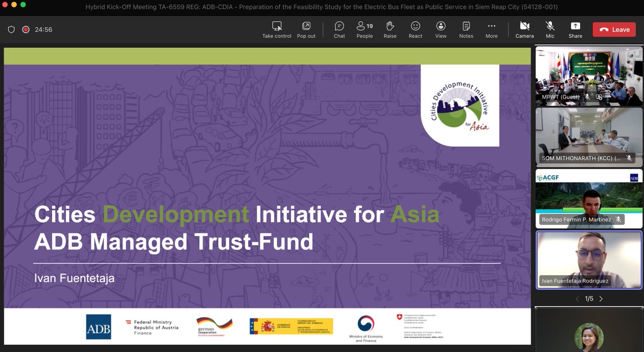Image resolution: width=644 pixels, height=352 pixels.
Task: Go to previous participants page
Action: click(x=577, y=299)
